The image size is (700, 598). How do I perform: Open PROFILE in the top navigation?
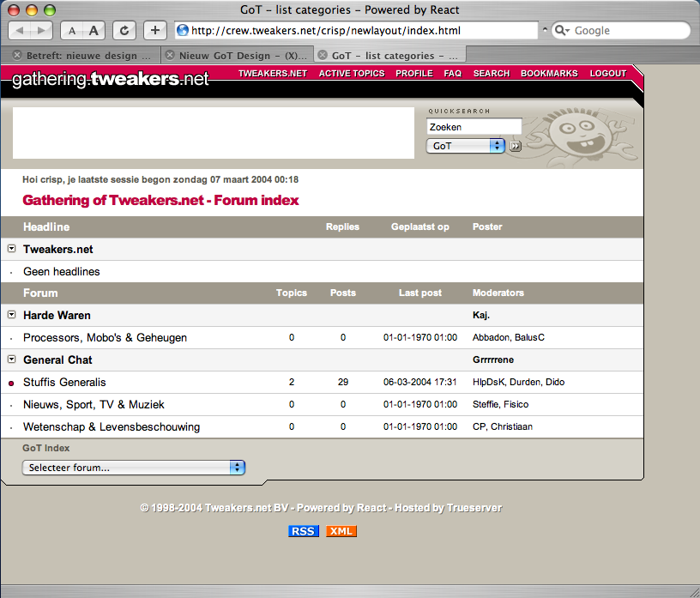click(414, 74)
